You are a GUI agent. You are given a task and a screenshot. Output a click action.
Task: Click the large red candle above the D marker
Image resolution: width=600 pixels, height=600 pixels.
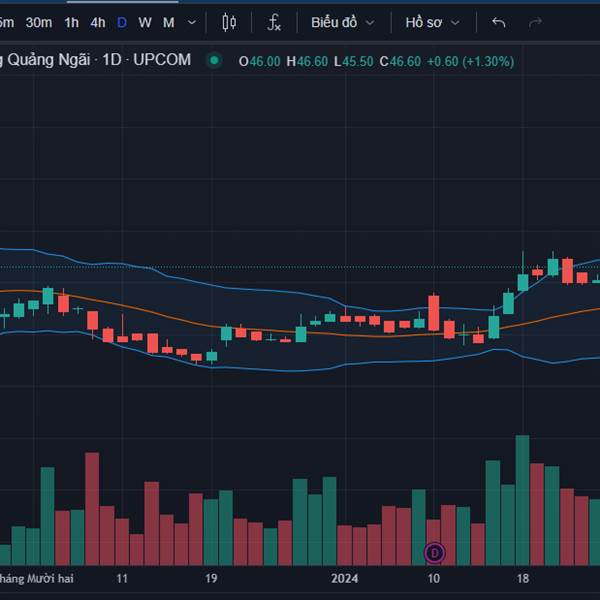tap(434, 313)
